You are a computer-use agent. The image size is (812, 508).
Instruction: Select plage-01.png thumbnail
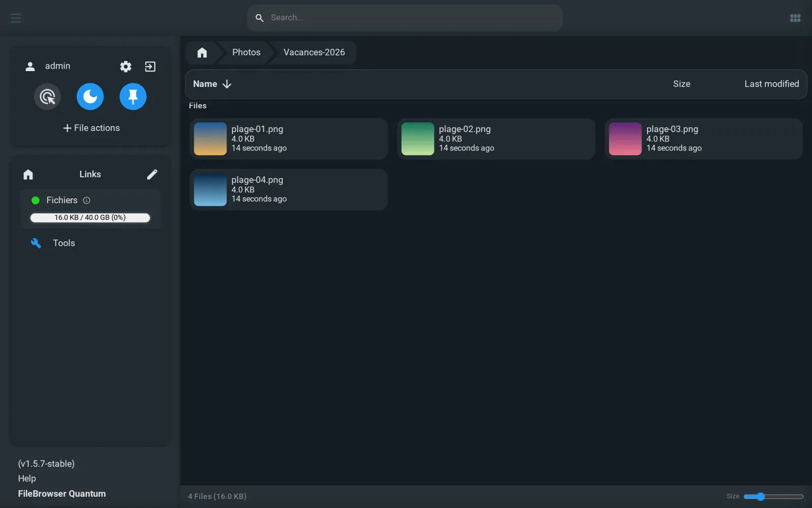point(210,139)
